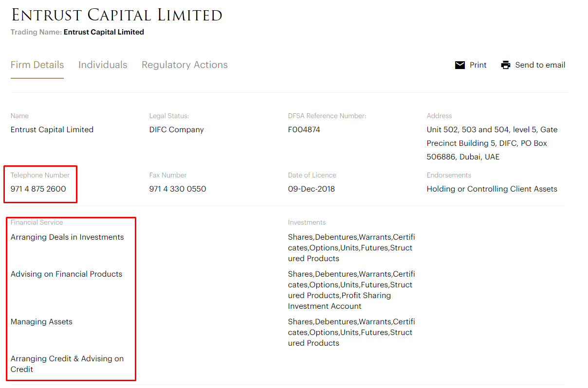Click the Send to email link
588x388 pixels.
pos(540,65)
